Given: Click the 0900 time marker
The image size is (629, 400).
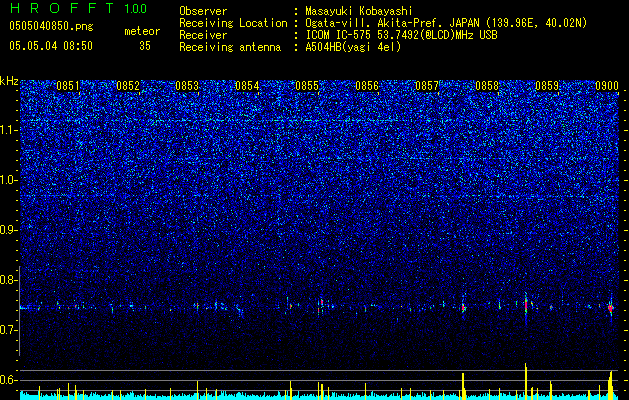Looking at the screenshot, I should pyautogui.click(x=607, y=86).
